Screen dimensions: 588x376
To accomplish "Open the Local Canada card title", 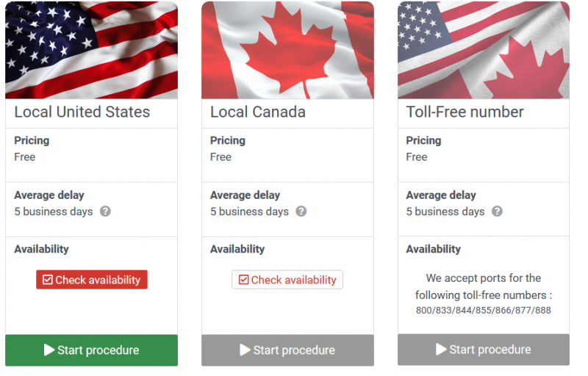I will point(258,112).
